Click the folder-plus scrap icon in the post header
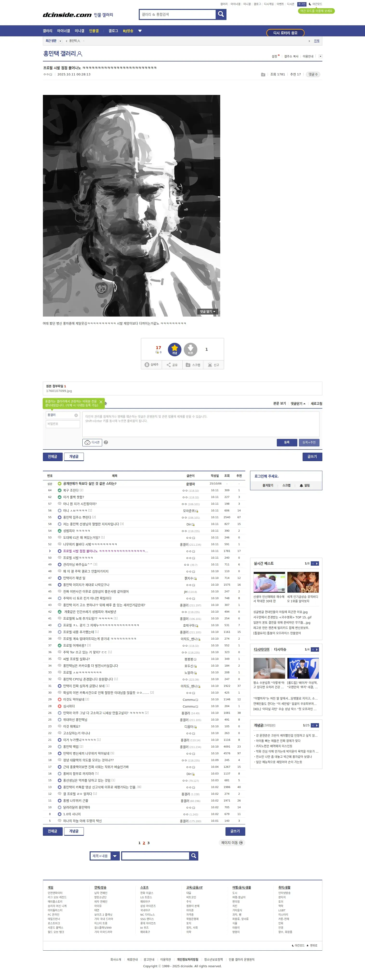The image size is (365, 980). tap(263, 75)
